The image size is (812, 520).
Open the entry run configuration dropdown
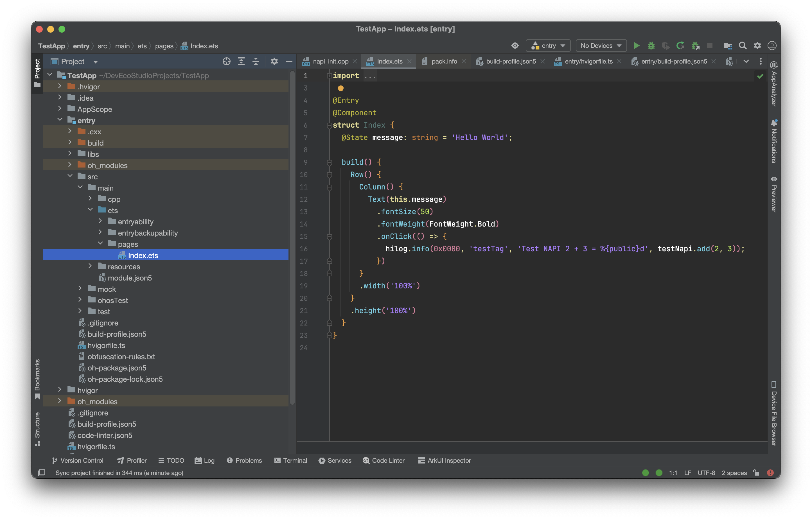point(548,46)
